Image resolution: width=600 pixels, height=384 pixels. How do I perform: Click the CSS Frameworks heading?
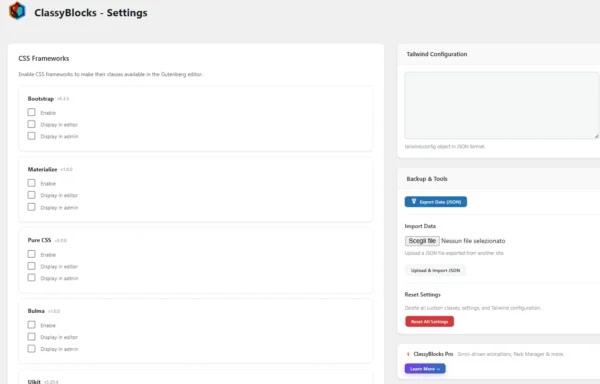click(x=44, y=59)
